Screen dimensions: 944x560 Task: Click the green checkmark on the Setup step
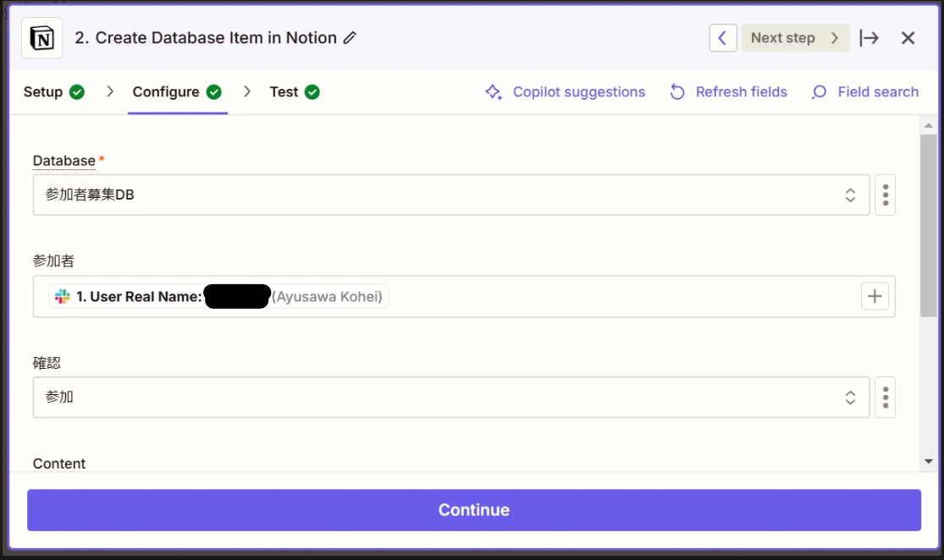pos(79,91)
